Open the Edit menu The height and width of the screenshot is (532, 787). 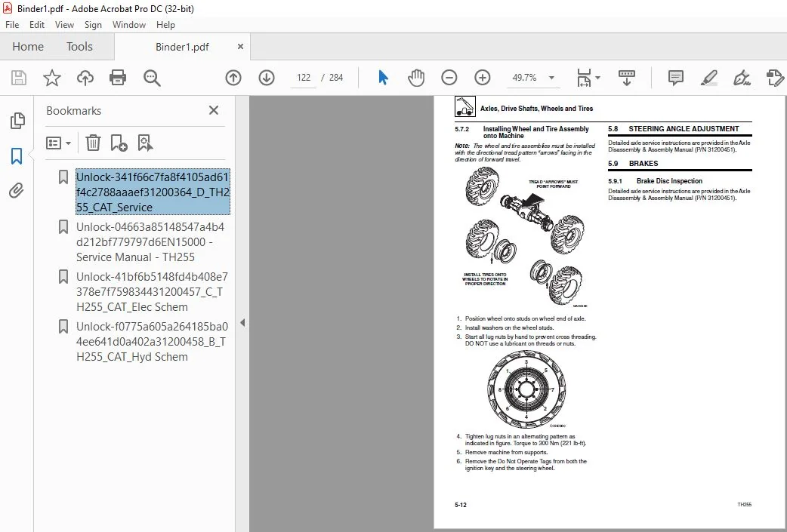point(37,25)
